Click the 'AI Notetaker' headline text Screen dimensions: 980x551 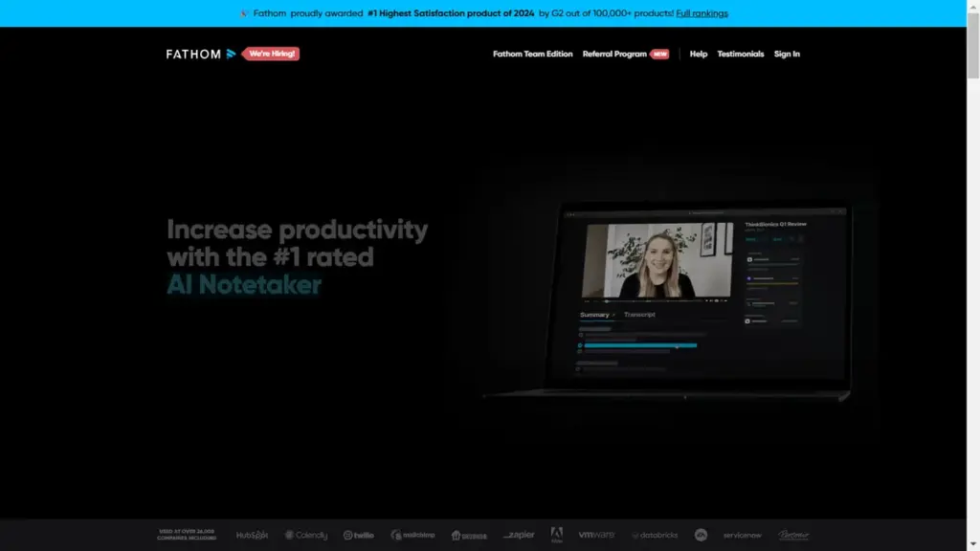click(244, 285)
